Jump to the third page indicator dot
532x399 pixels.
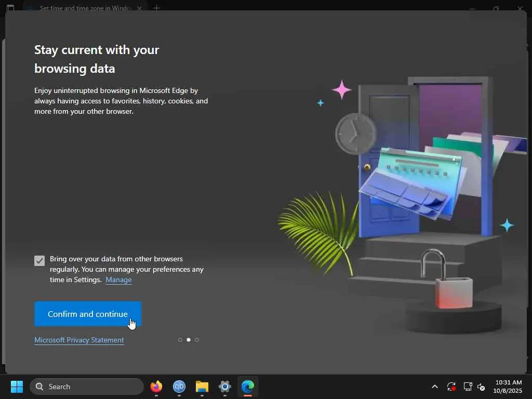[x=197, y=340]
